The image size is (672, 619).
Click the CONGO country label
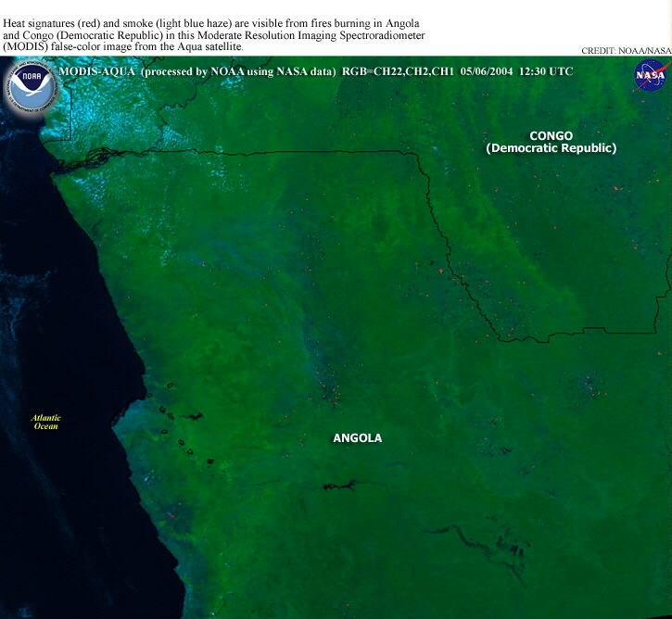(x=551, y=135)
